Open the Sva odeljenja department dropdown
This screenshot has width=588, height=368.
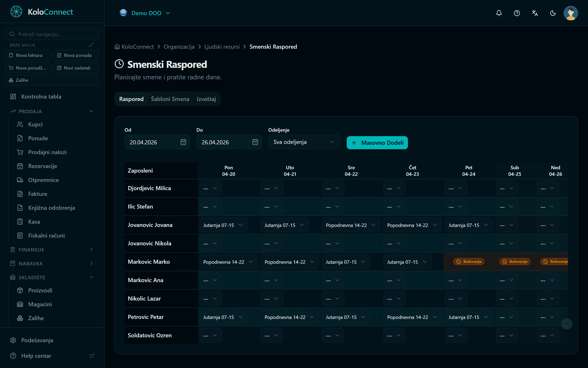click(304, 142)
